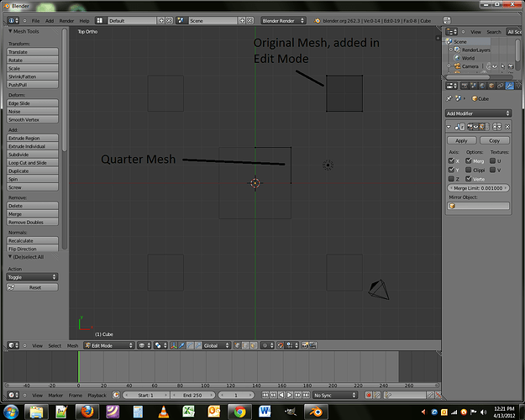Image resolution: width=525 pixels, height=420 pixels.
Task: Enable Textures U checkbox
Action: [492, 160]
